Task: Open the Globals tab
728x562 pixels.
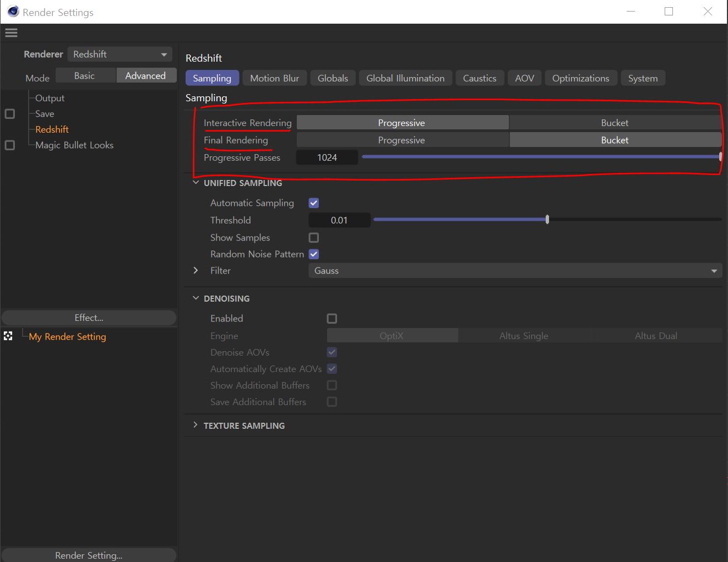Action: pos(333,78)
